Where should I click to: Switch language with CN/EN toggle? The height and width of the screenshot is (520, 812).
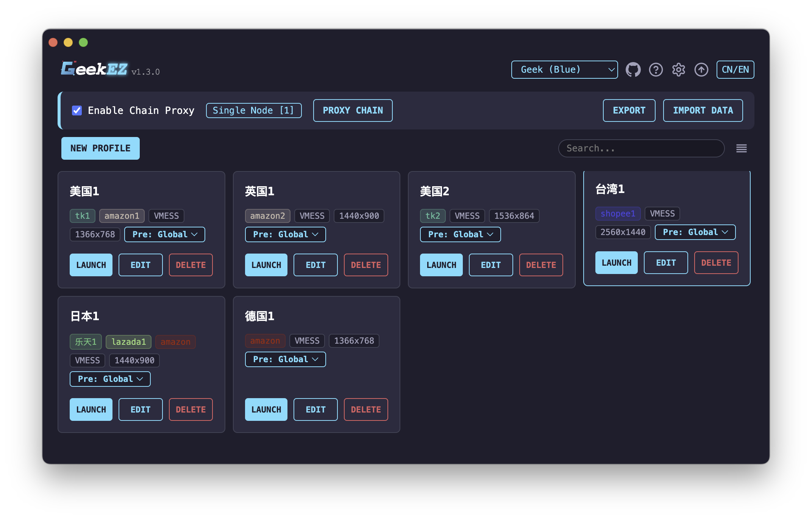(x=735, y=70)
